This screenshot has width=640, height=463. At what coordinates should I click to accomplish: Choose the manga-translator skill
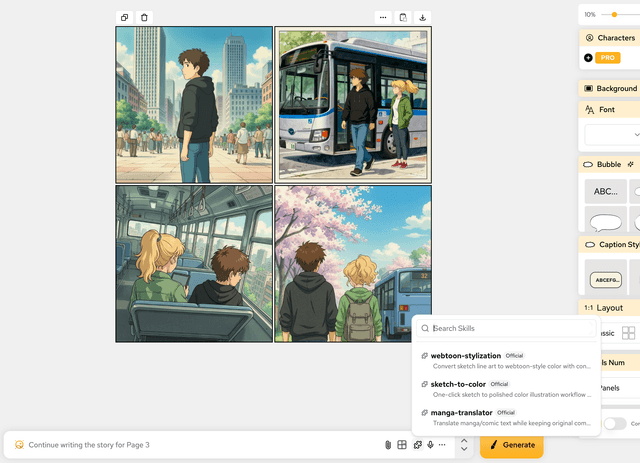coord(461,412)
